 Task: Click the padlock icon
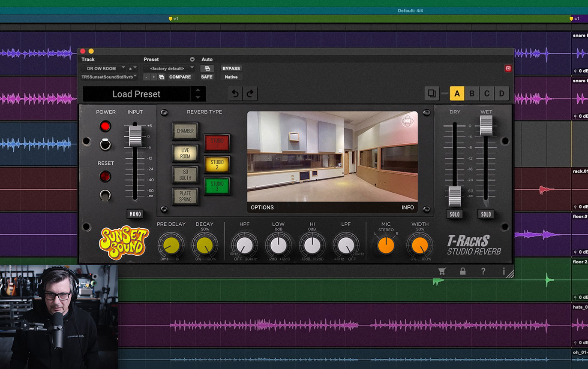pyautogui.click(x=462, y=271)
